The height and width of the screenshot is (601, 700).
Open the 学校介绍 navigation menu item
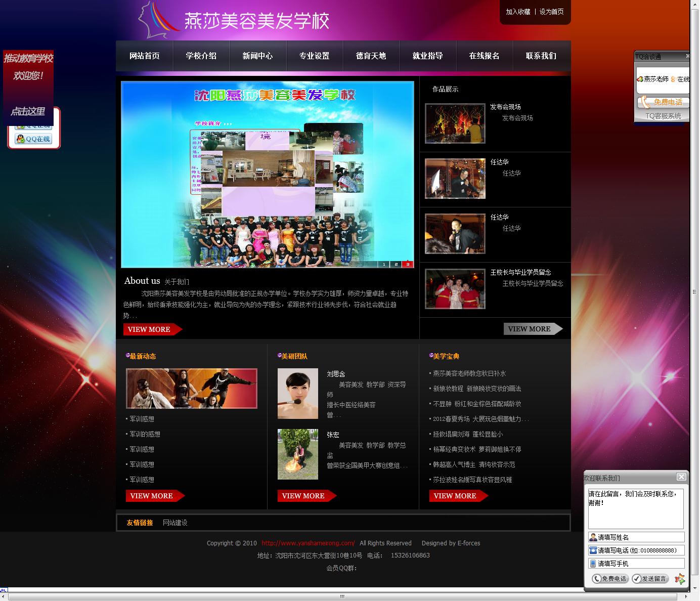point(201,56)
